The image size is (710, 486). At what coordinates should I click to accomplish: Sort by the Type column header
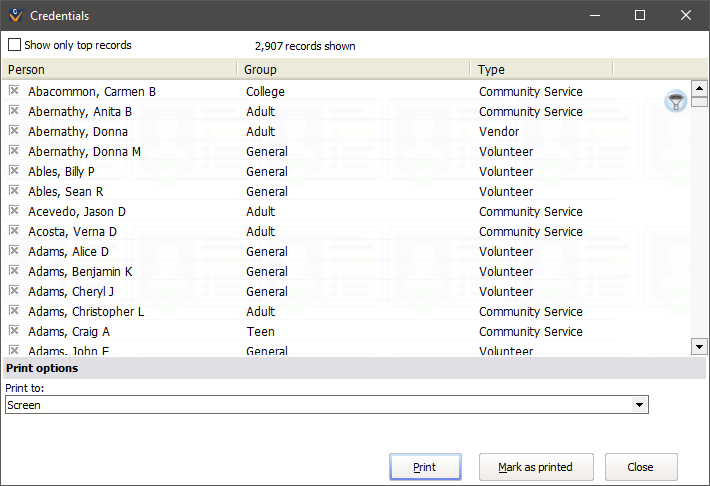tap(542, 69)
